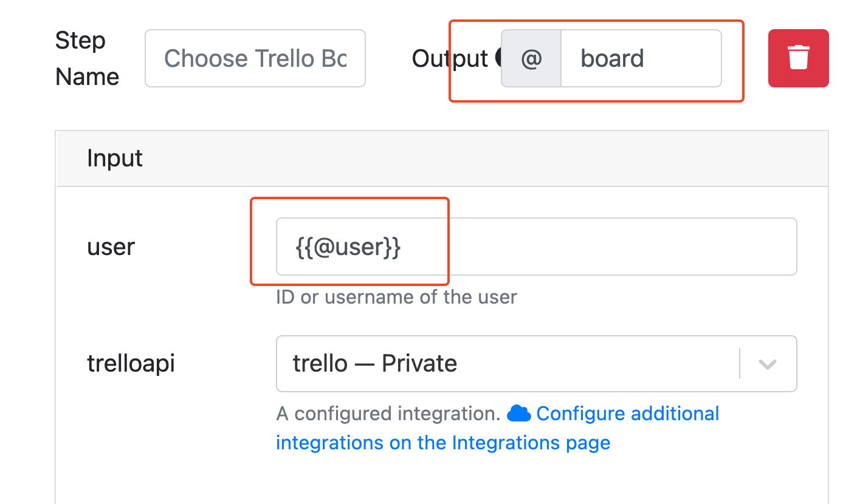The width and height of the screenshot is (857, 504).
Task: Delete this step using the red trash icon
Action: (x=798, y=58)
